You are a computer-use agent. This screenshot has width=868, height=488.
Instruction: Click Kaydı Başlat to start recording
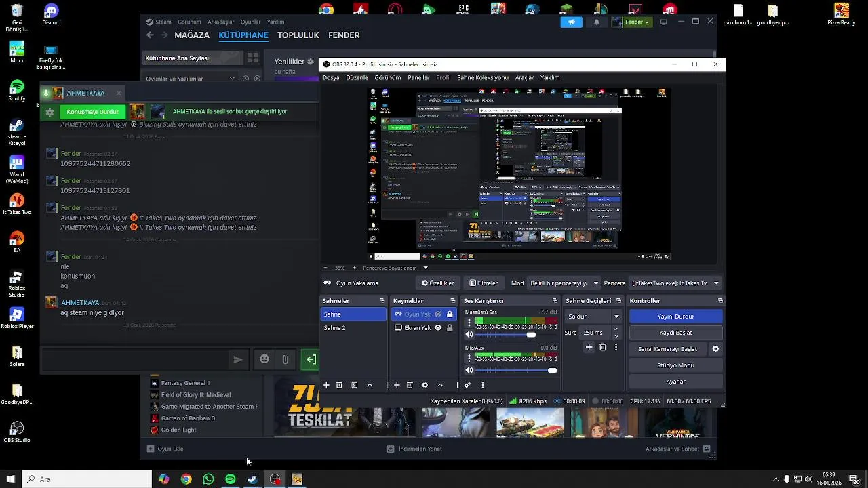coord(675,333)
